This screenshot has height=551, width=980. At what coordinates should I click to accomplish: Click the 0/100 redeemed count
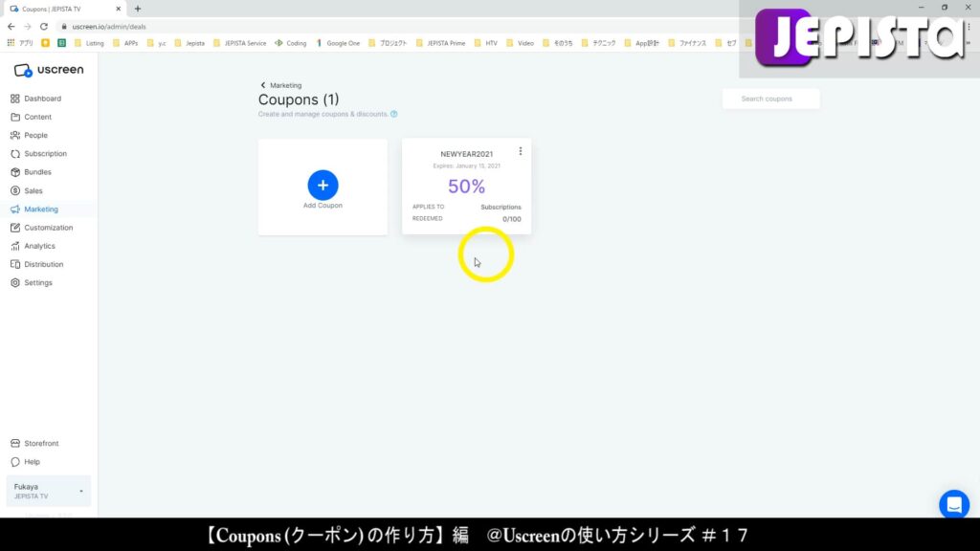click(x=511, y=219)
